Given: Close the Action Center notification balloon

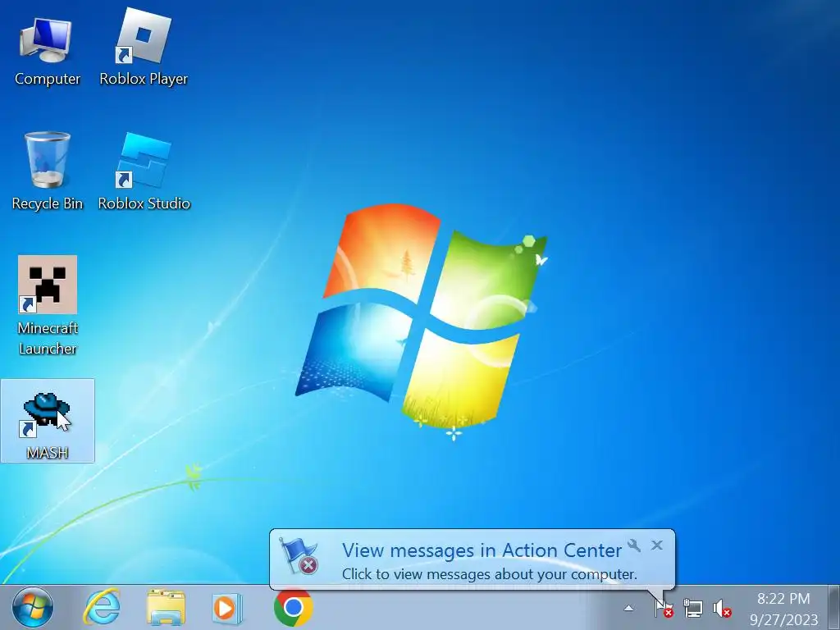Looking at the screenshot, I should coord(657,546).
